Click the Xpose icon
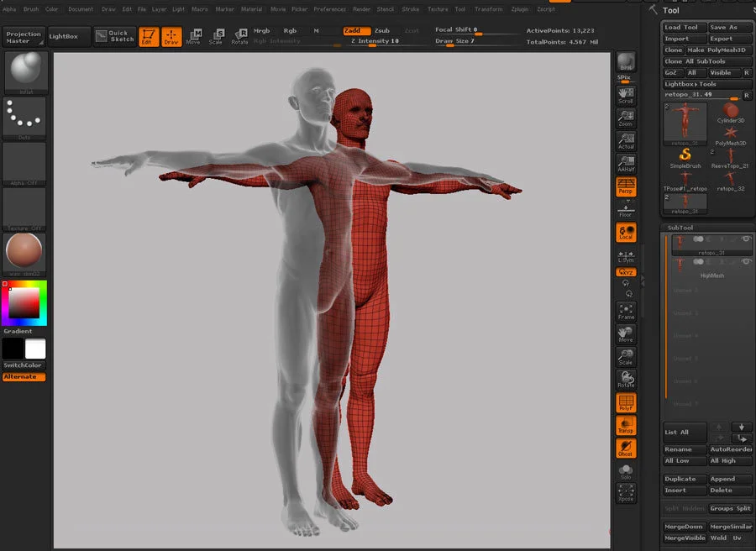This screenshot has width=756, height=551. [x=626, y=493]
